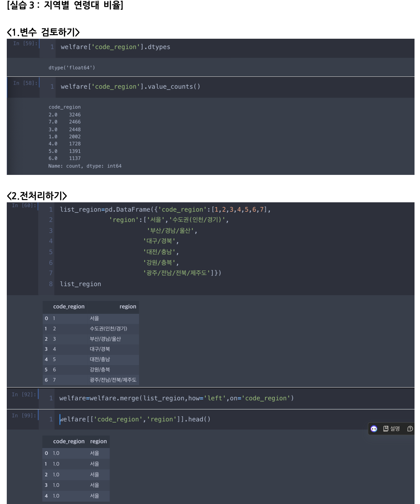Screen dimensions: 420x504
Task: Click the 대구/경북 table cell
Action: [100, 349]
